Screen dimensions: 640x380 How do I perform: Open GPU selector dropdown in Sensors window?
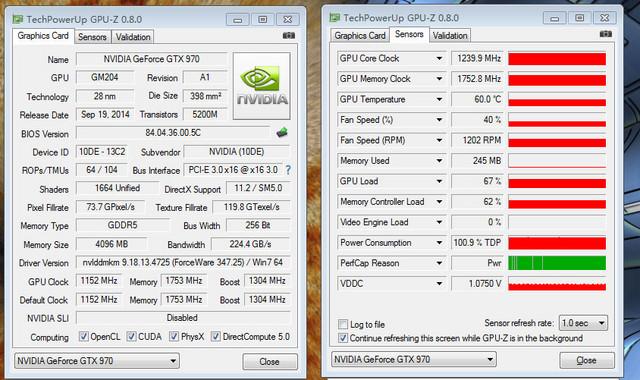click(414, 359)
